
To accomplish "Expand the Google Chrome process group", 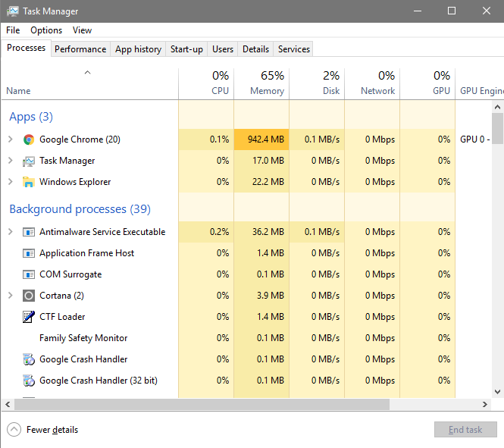I will (11, 139).
